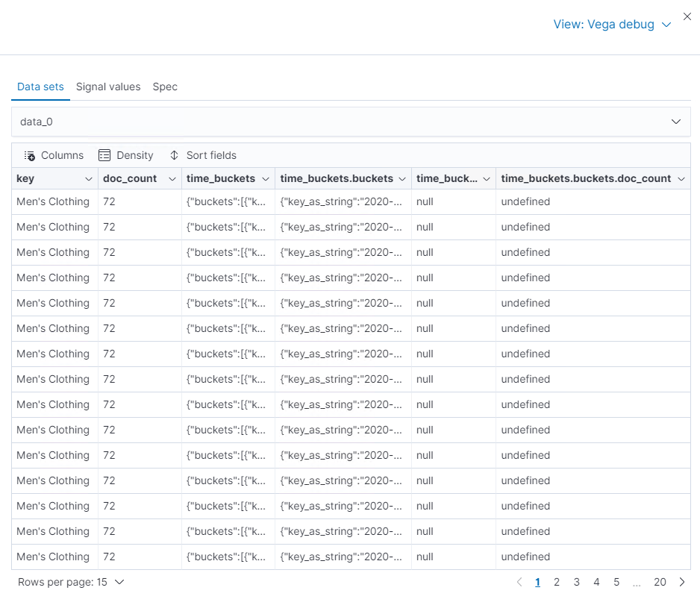
Task: Click the next page arrow
Action: (x=681, y=582)
